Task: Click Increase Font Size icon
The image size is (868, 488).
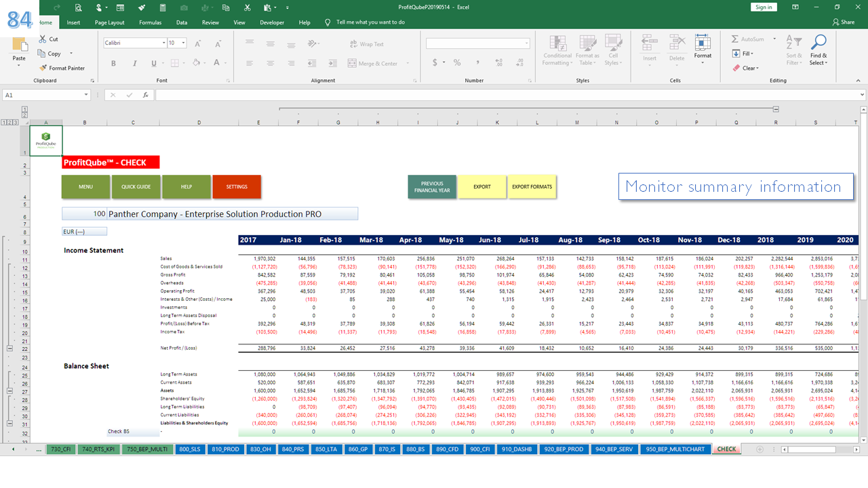Action: (x=198, y=43)
